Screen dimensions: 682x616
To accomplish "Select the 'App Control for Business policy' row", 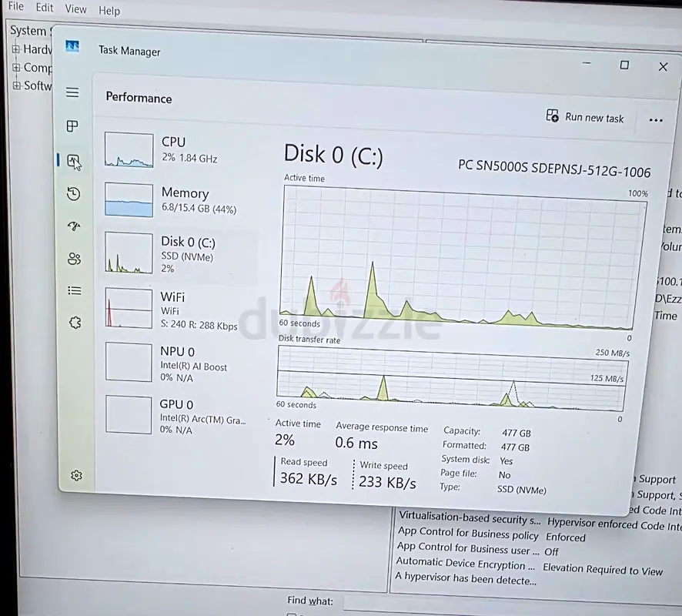I will click(492, 534).
